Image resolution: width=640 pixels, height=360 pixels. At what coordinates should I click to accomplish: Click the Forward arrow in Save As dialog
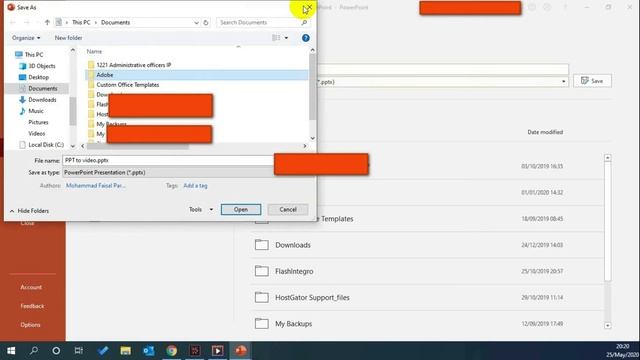tap(27, 22)
